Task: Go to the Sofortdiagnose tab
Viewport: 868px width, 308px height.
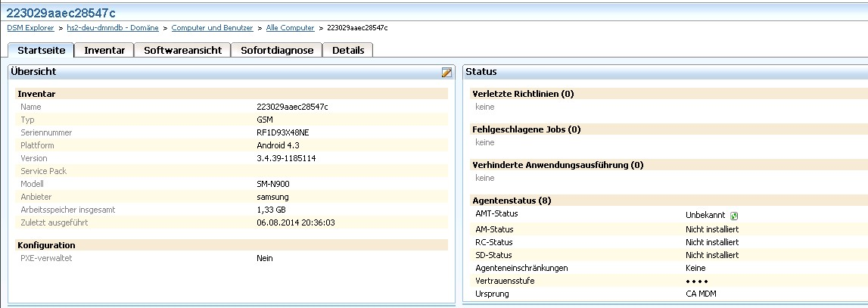Action: click(x=277, y=50)
